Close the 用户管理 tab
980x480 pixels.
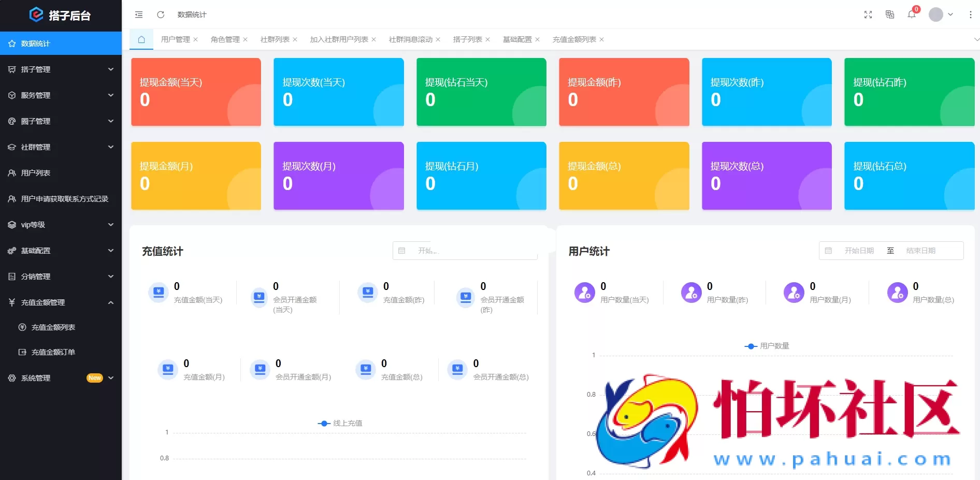click(196, 40)
